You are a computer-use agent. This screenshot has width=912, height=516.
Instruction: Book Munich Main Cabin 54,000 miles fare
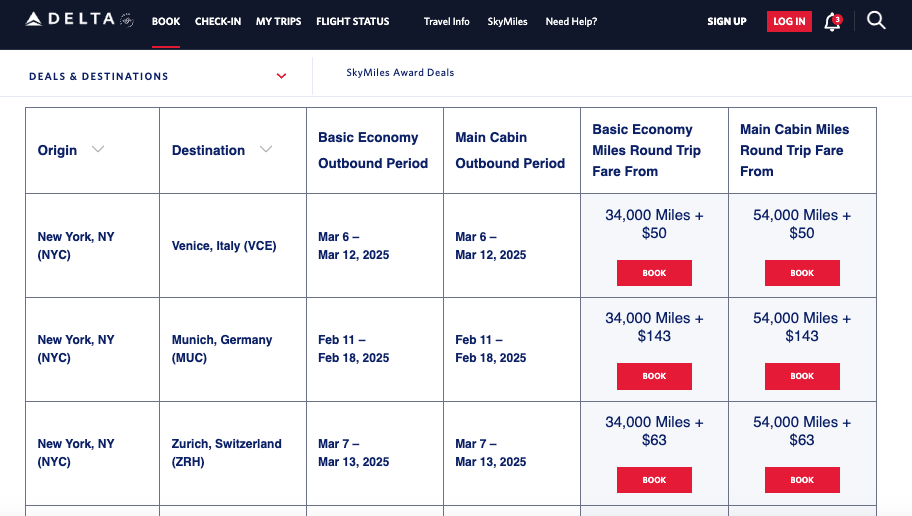[x=802, y=376]
